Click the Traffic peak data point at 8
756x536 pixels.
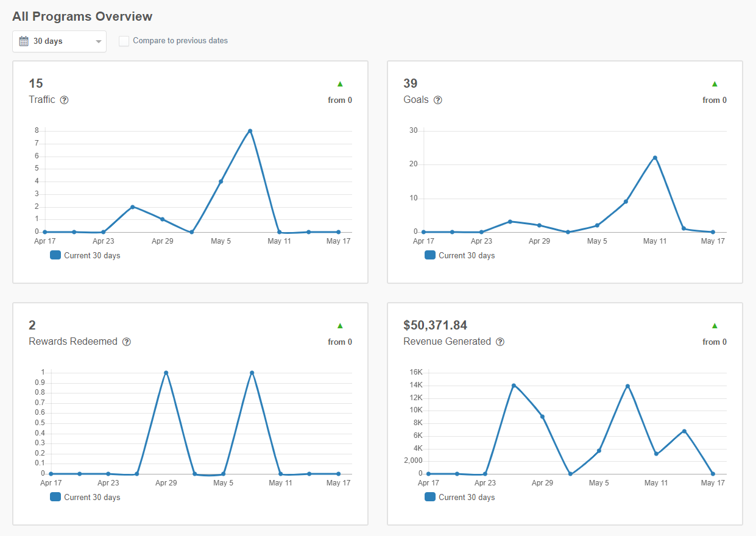click(x=250, y=131)
